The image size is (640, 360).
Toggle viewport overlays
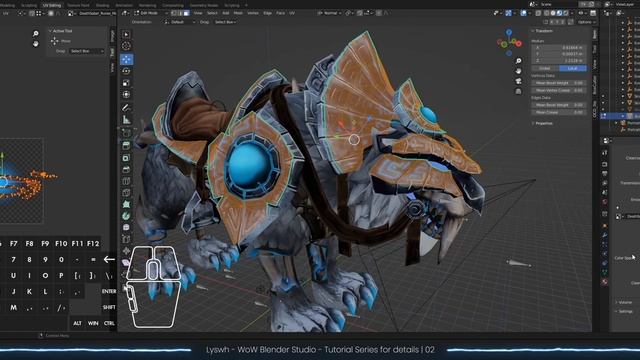click(524, 13)
